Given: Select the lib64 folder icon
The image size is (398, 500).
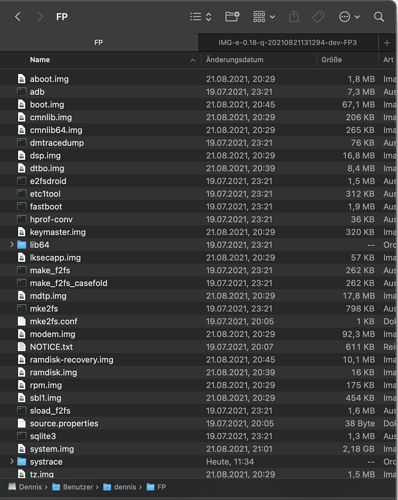Looking at the screenshot, I should (x=22, y=245).
